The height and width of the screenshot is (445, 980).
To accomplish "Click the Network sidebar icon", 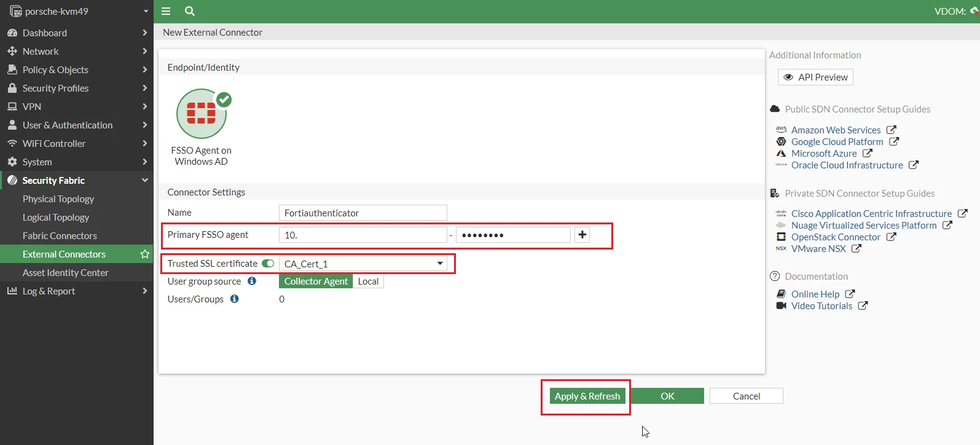I will (x=12, y=51).
